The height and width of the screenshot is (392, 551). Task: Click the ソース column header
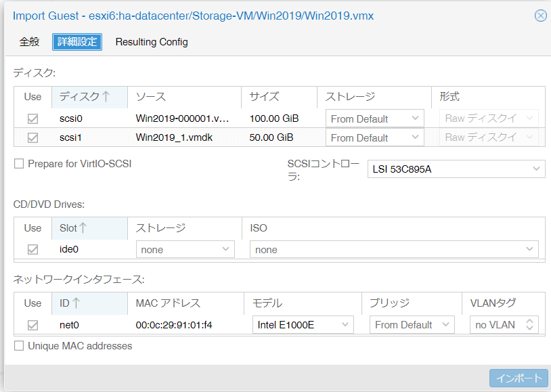(x=184, y=97)
